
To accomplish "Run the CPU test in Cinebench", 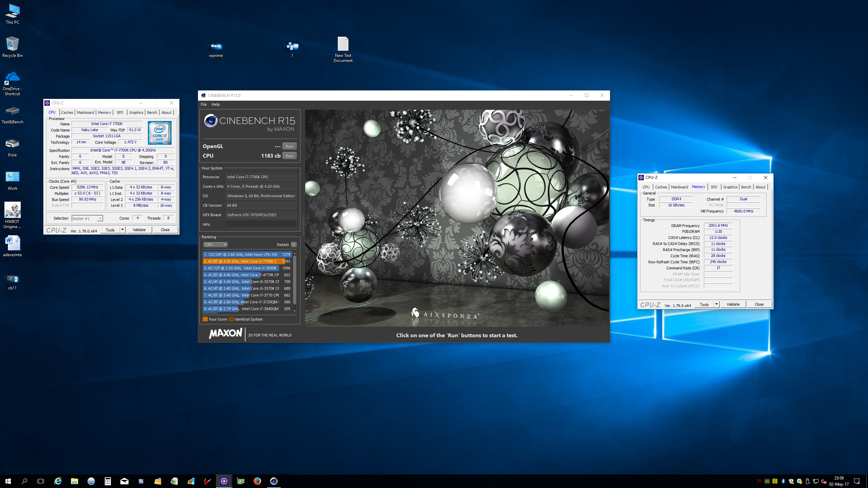I will [x=289, y=156].
